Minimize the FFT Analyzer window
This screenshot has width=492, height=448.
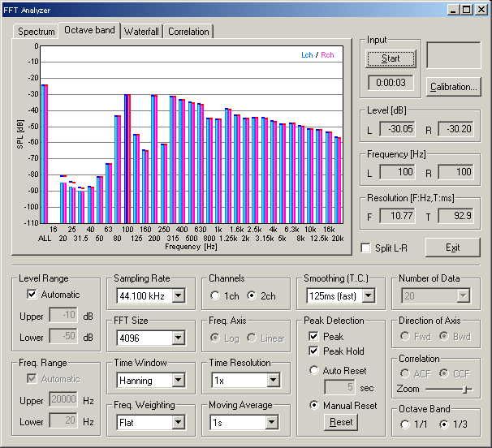pos(452,10)
